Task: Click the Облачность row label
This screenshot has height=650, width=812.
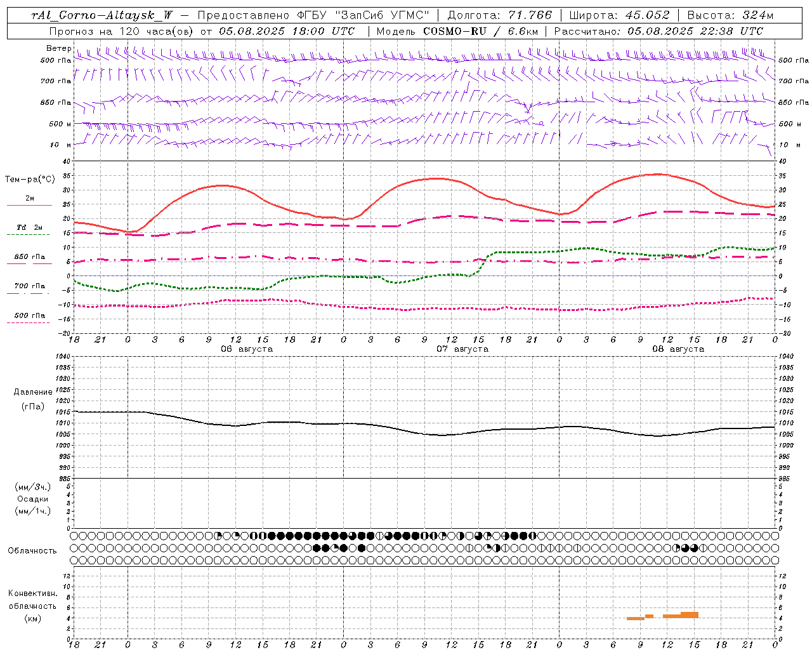Action: pos(32,550)
